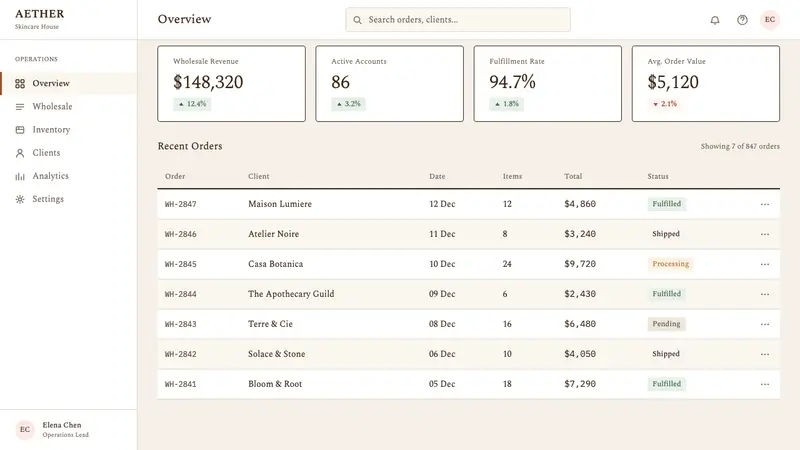This screenshot has height=450, width=800.
Task: Click the Clients person icon in sidebar
Action: pyautogui.click(x=20, y=153)
